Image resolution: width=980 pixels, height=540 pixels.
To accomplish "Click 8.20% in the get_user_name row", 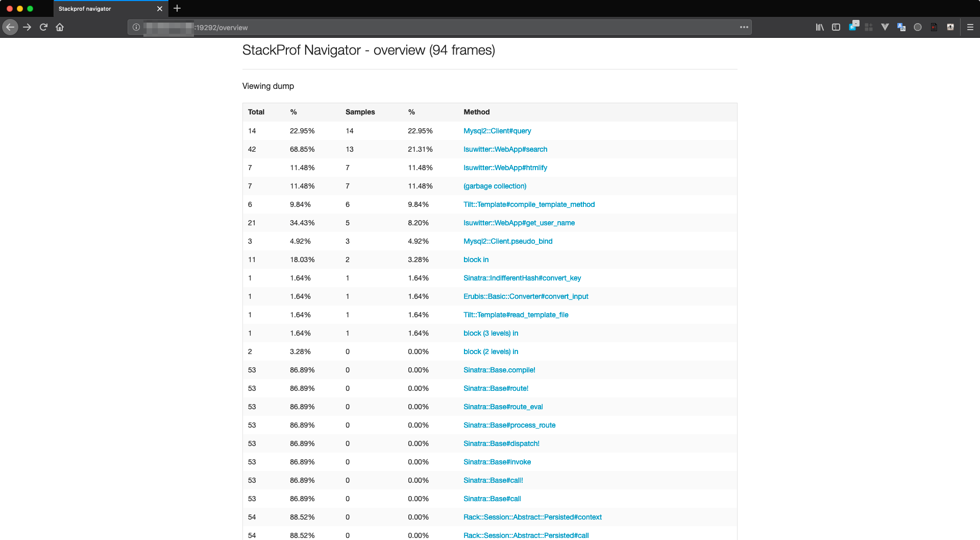I will click(418, 223).
